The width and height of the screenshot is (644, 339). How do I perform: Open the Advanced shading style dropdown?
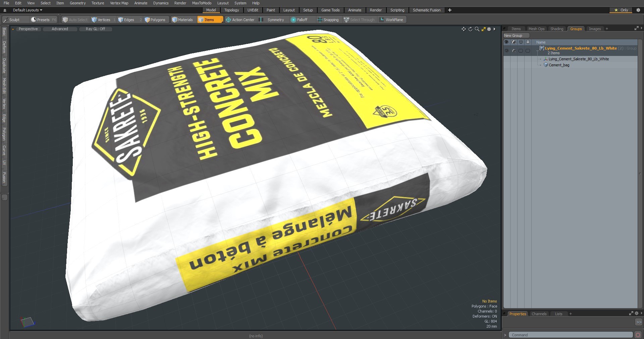[60, 29]
